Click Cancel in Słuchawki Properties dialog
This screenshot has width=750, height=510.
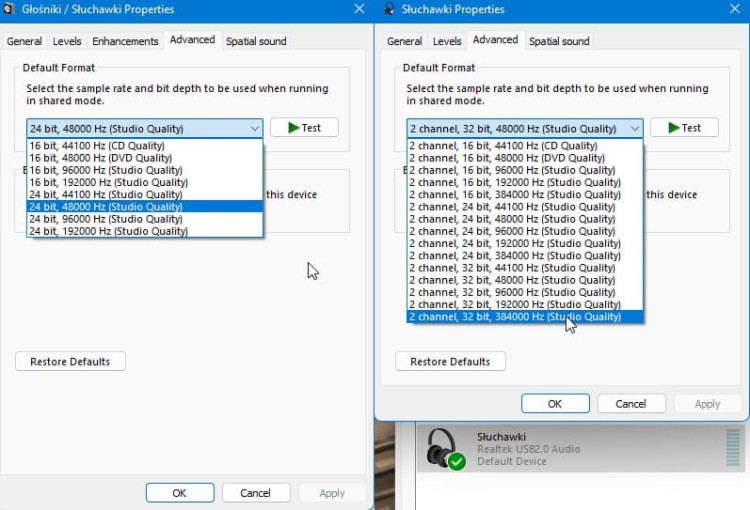coord(631,404)
